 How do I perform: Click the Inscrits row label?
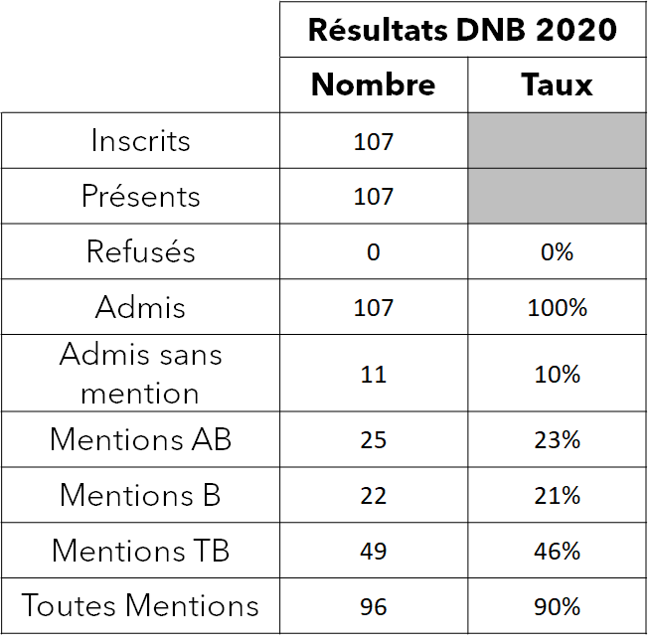coord(140,140)
